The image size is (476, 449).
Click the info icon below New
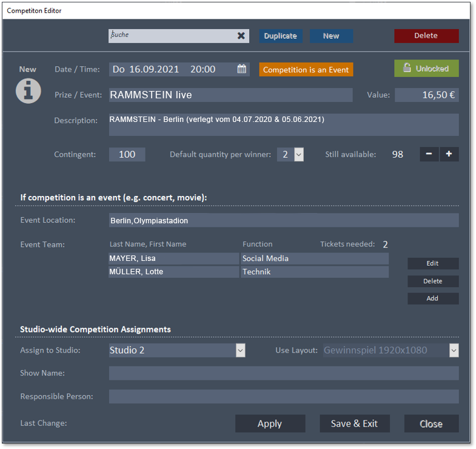[28, 90]
